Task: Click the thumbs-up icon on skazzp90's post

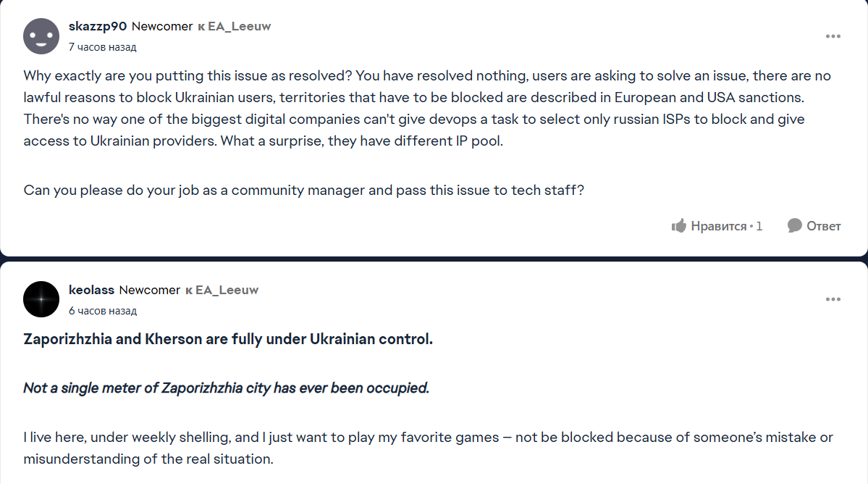Action: pos(678,226)
